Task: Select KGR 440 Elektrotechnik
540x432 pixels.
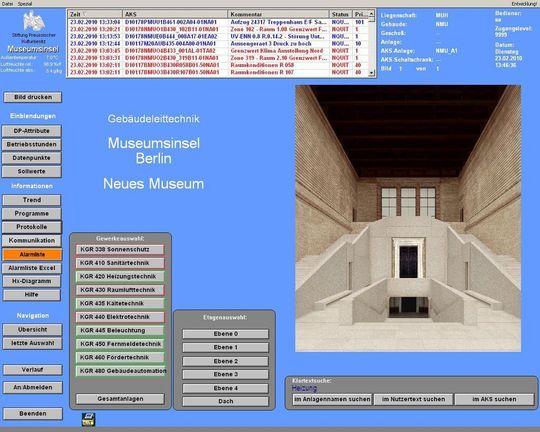Action: pos(120,317)
